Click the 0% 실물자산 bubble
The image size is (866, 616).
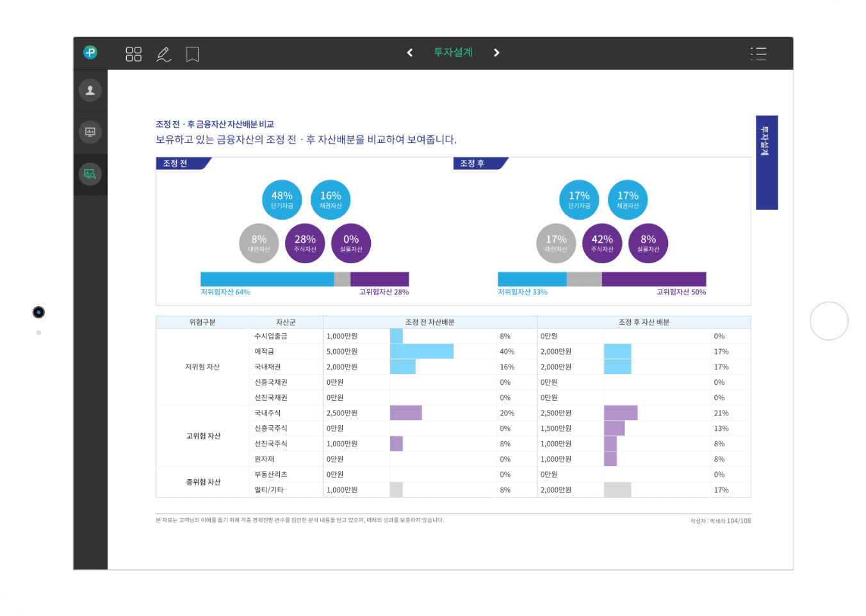351,243
